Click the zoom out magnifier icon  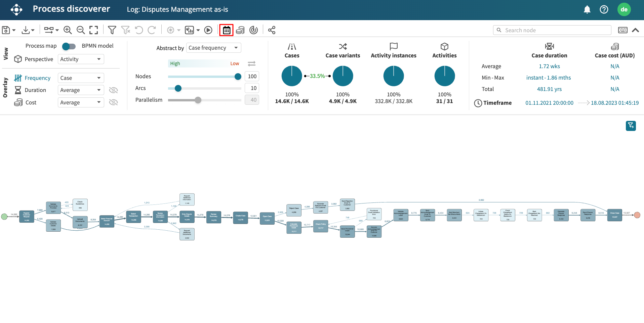(81, 30)
